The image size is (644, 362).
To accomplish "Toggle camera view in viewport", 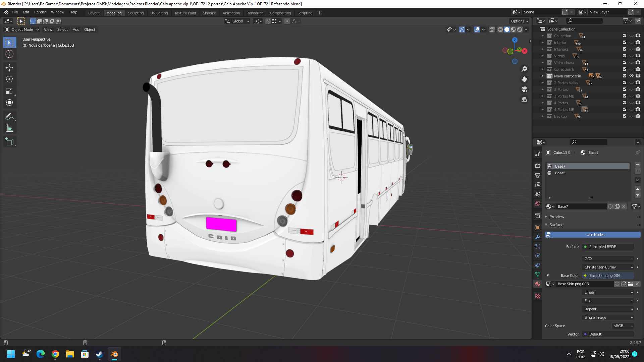I will [524, 89].
